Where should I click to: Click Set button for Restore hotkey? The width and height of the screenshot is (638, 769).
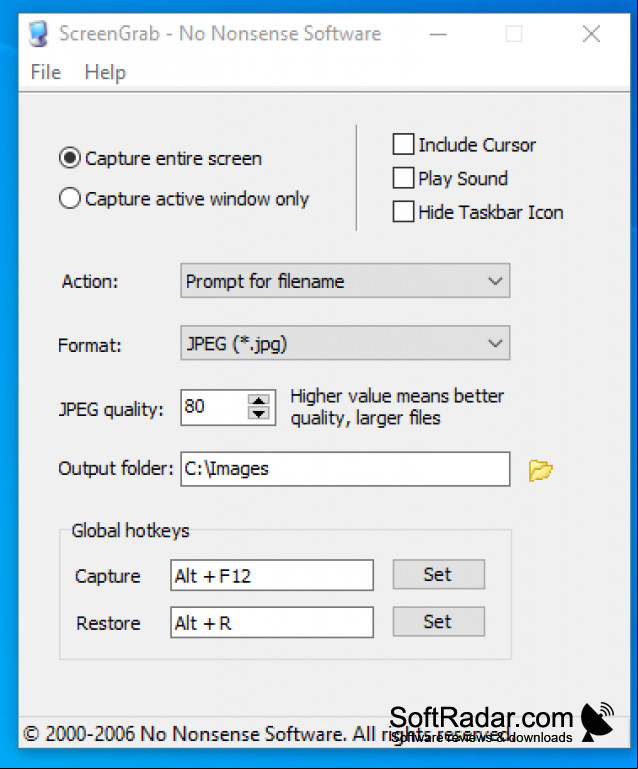pyautogui.click(x=438, y=621)
